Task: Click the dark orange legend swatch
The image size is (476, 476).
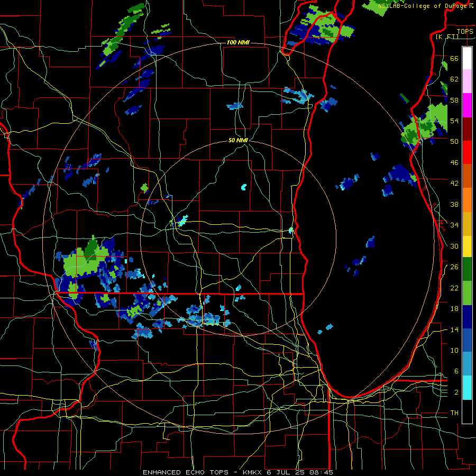Action: (467, 176)
